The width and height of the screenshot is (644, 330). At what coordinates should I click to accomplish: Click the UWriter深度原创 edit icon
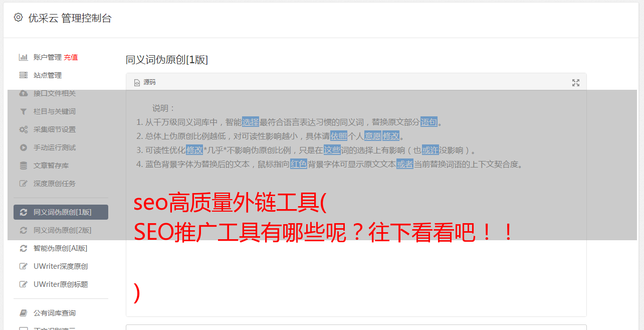tap(24, 266)
